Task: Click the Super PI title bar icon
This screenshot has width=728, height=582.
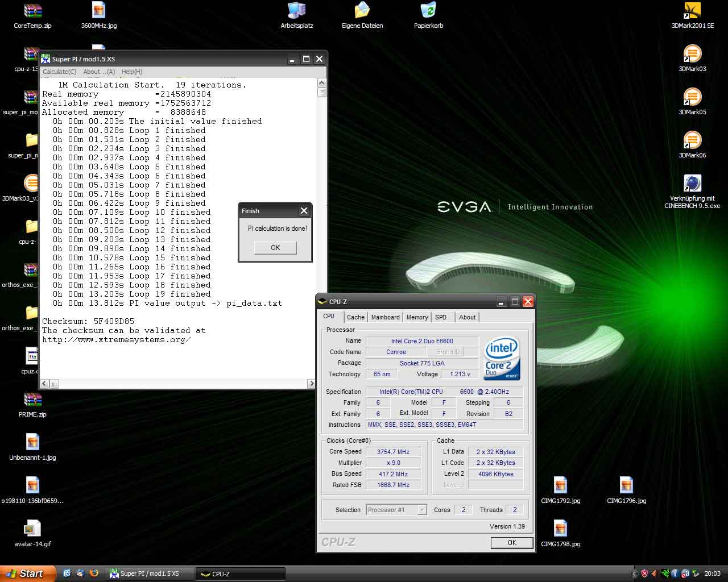Action: click(x=45, y=59)
